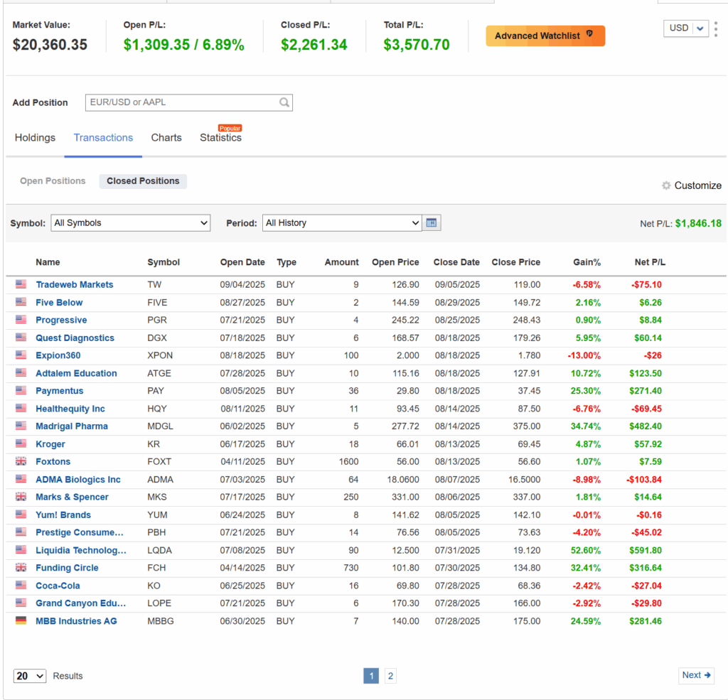The height and width of the screenshot is (700, 728).
Task: Click the $2,261.34 closed P/L figure
Action: click(x=314, y=45)
